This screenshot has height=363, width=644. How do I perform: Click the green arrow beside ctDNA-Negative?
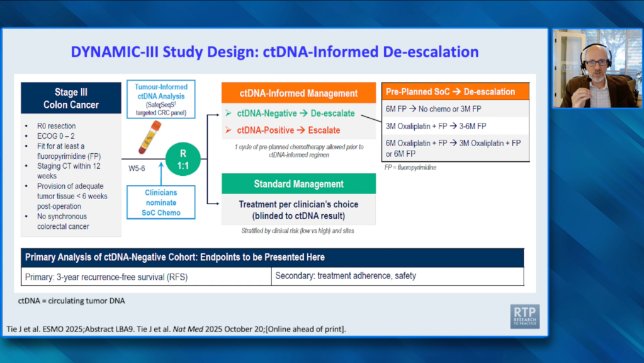click(x=229, y=113)
